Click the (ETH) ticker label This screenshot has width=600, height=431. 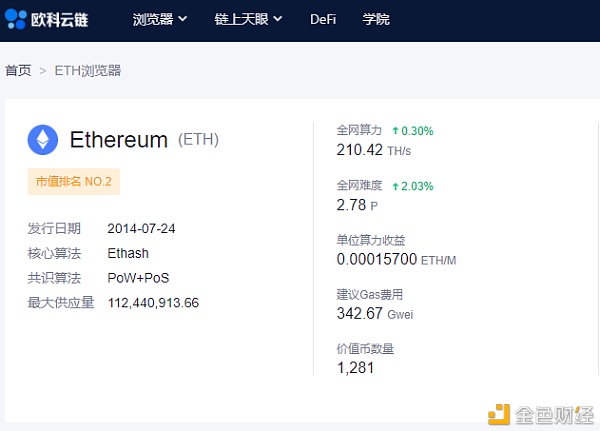198,139
